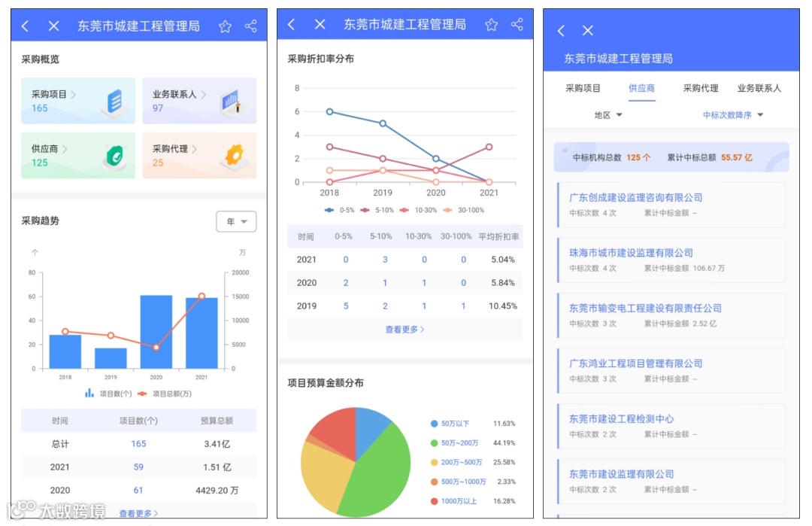Click the 50万以下 blue legend dot
Screen dimensions: 812x526
(x=435, y=424)
